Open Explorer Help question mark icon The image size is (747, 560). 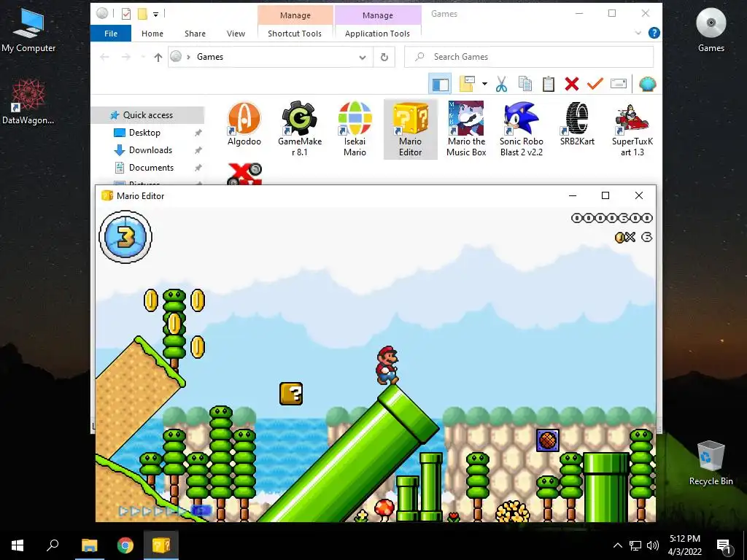[x=654, y=33]
